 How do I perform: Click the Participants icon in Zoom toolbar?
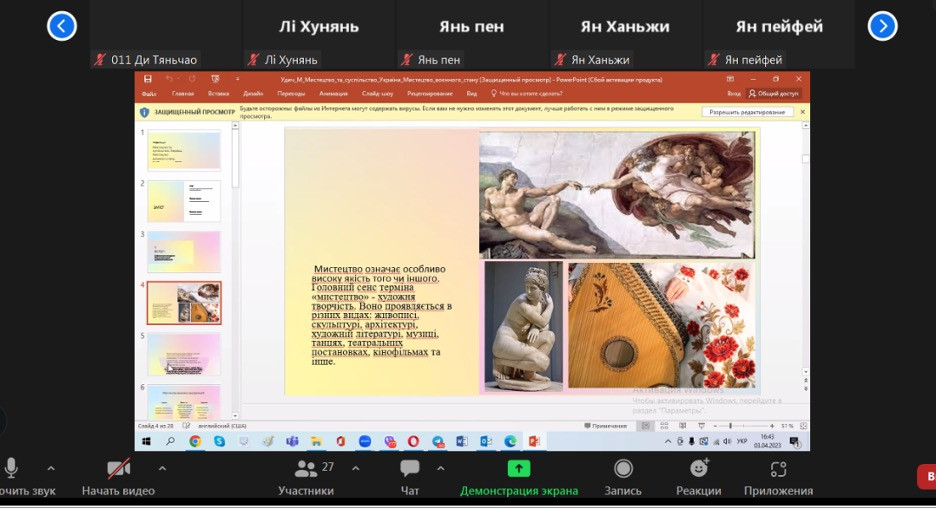pos(306,469)
